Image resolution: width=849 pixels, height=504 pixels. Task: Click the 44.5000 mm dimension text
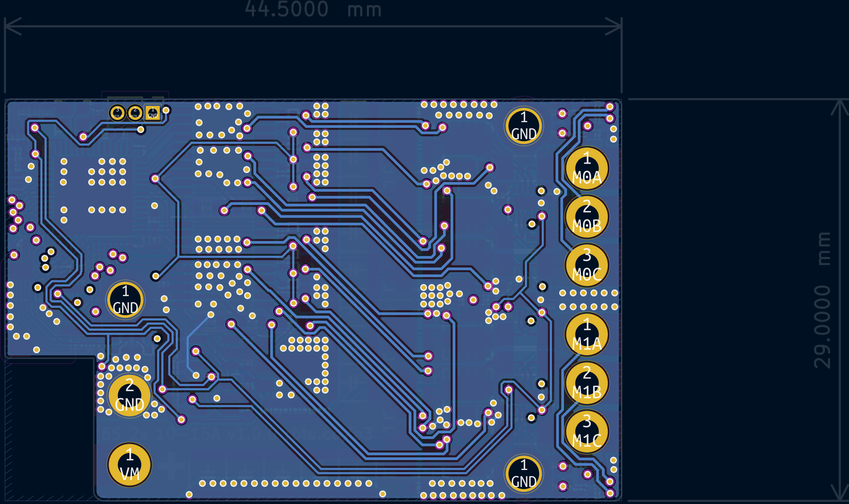click(x=313, y=9)
